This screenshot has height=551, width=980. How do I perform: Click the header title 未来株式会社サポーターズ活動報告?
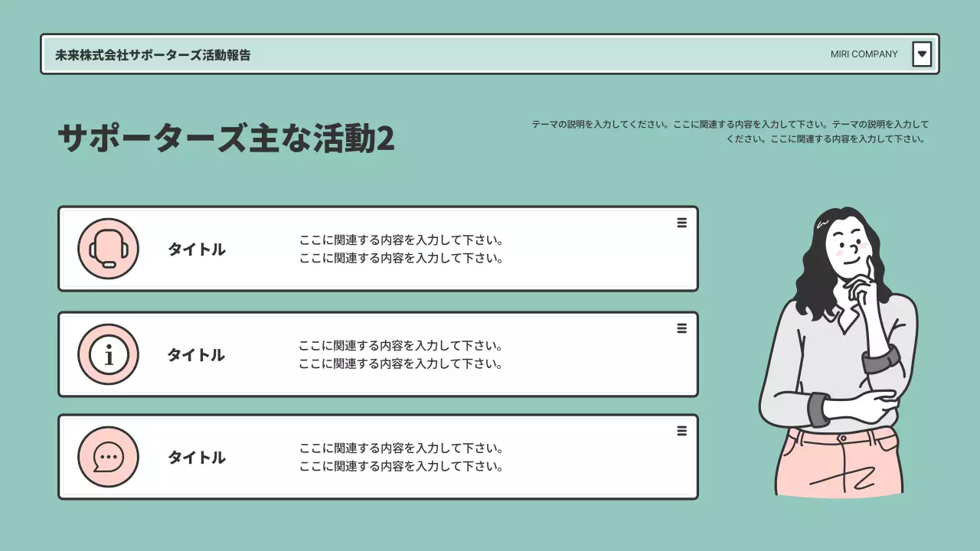pos(153,54)
